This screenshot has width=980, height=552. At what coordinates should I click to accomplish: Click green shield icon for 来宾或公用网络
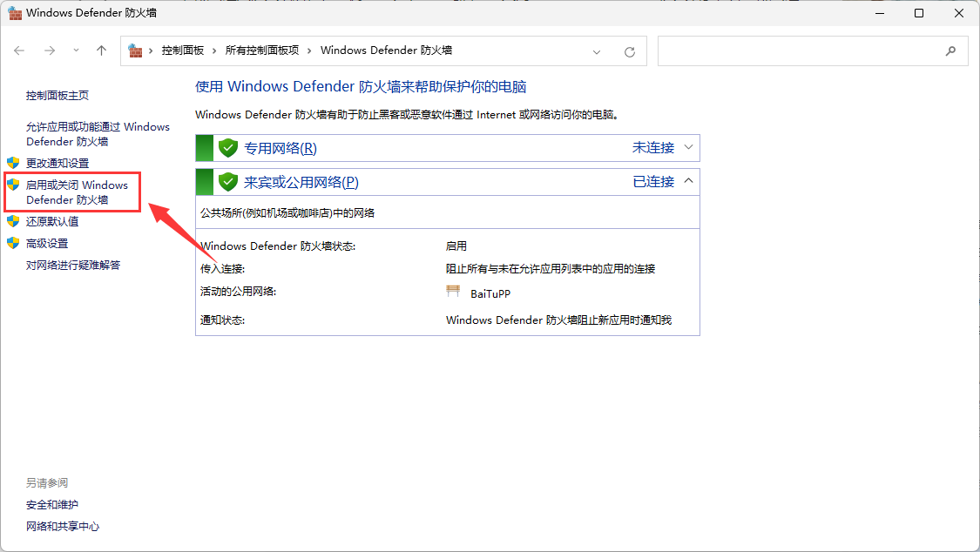(x=228, y=182)
